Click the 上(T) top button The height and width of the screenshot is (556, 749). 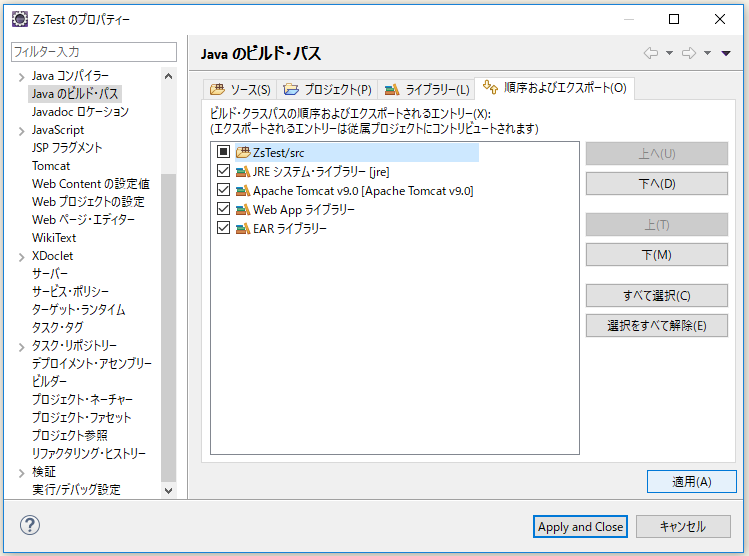(x=657, y=225)
